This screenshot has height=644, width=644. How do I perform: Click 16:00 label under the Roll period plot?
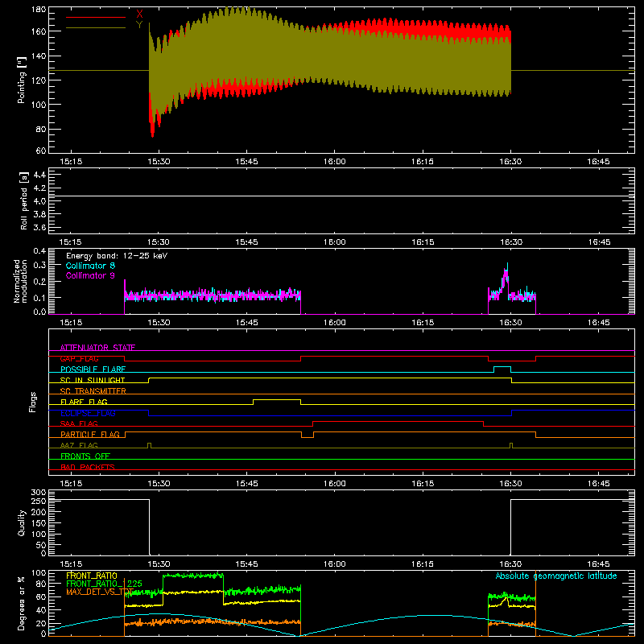(x=334, y=242)
